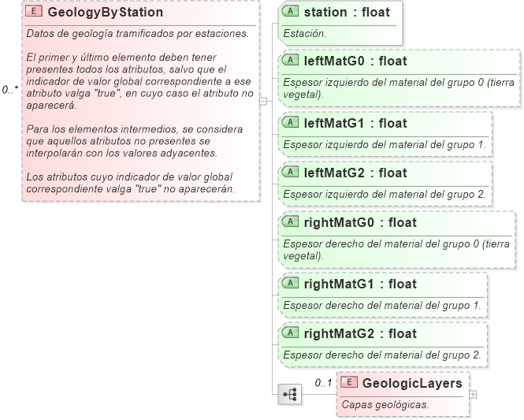This screenshot has height=420, width=524.
Task: Click the A attribute icon beside leftMatG1
Action: click(290, 122)
